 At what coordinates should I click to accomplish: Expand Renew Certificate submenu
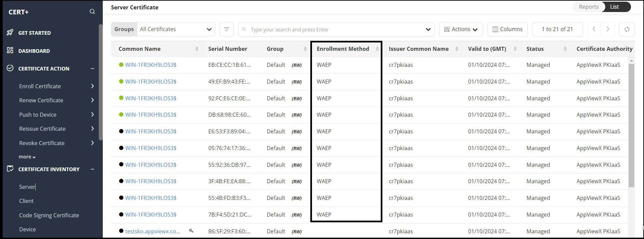pyautogui.click(x=92, y=100)
